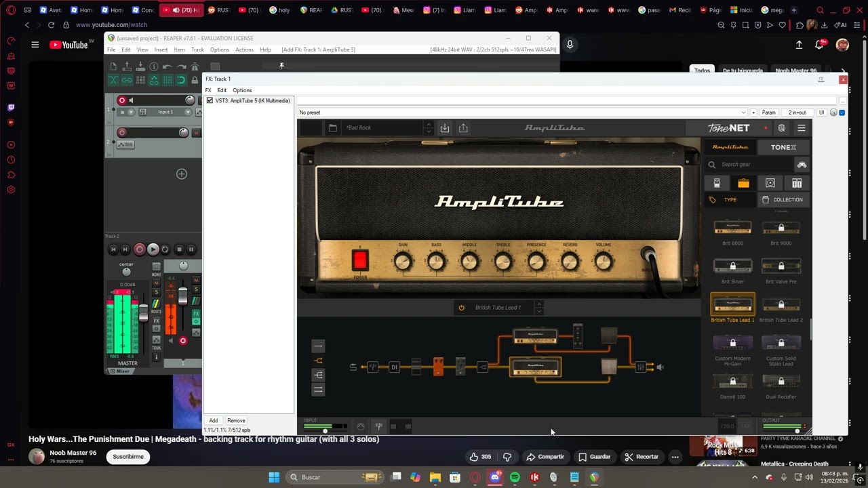The height and width of the screenshot is (488, 868).
Task: Mute track 2 with the M button
Action: click(x=197, y=133)
